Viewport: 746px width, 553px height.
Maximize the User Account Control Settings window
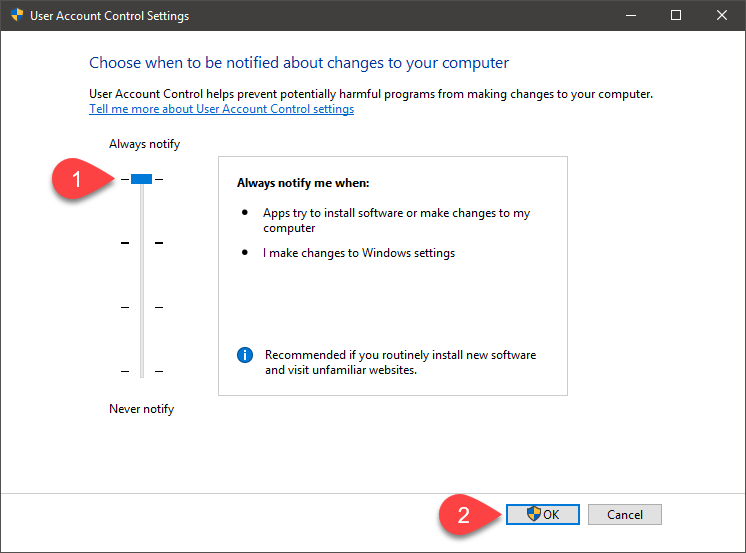coord(676,15)
